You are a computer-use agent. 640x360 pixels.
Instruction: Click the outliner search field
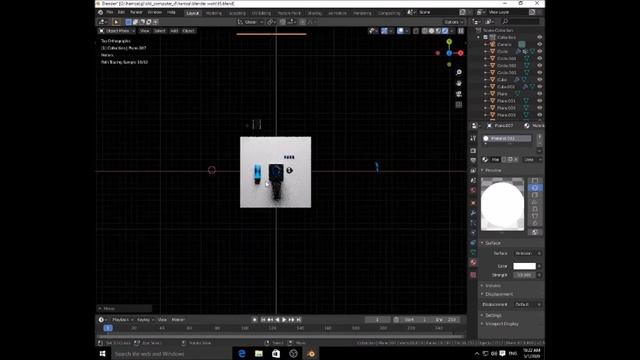pos(520,22)
